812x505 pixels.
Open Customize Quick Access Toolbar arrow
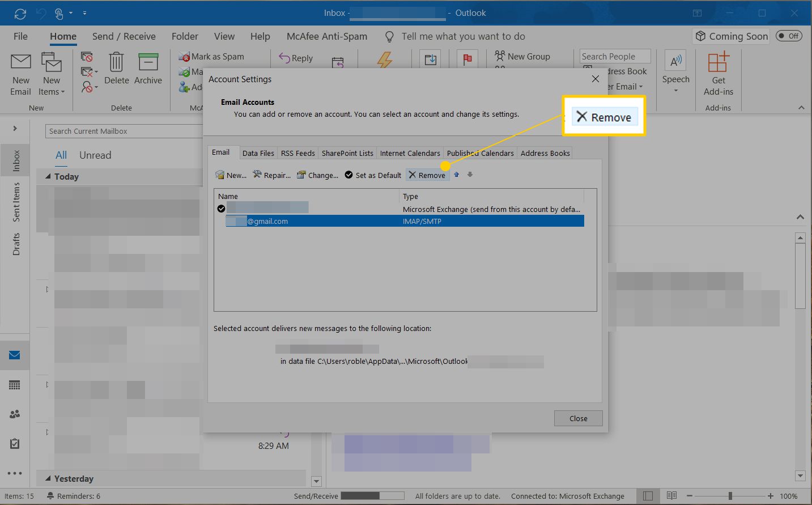(84, 13)
